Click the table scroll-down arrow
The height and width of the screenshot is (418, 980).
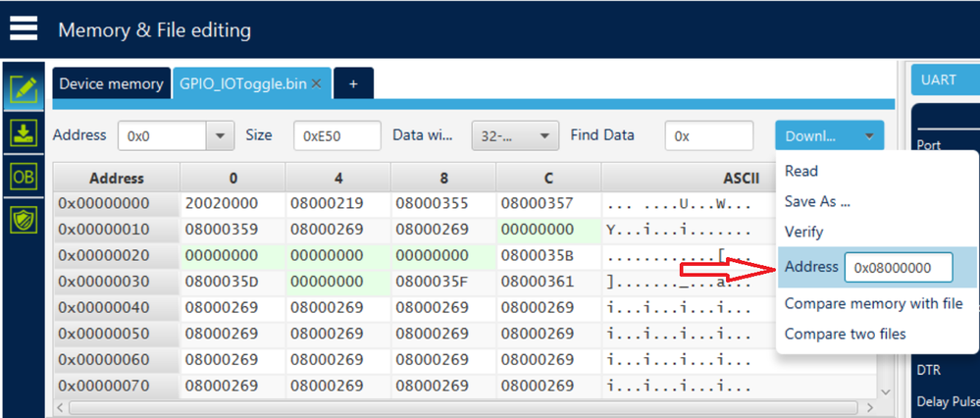tap(886, 392)
